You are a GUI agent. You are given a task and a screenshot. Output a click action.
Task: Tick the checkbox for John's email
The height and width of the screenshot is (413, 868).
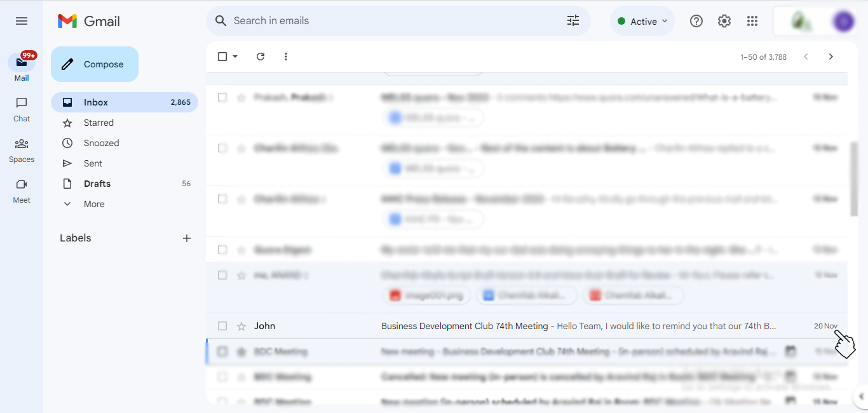[222, 326]
